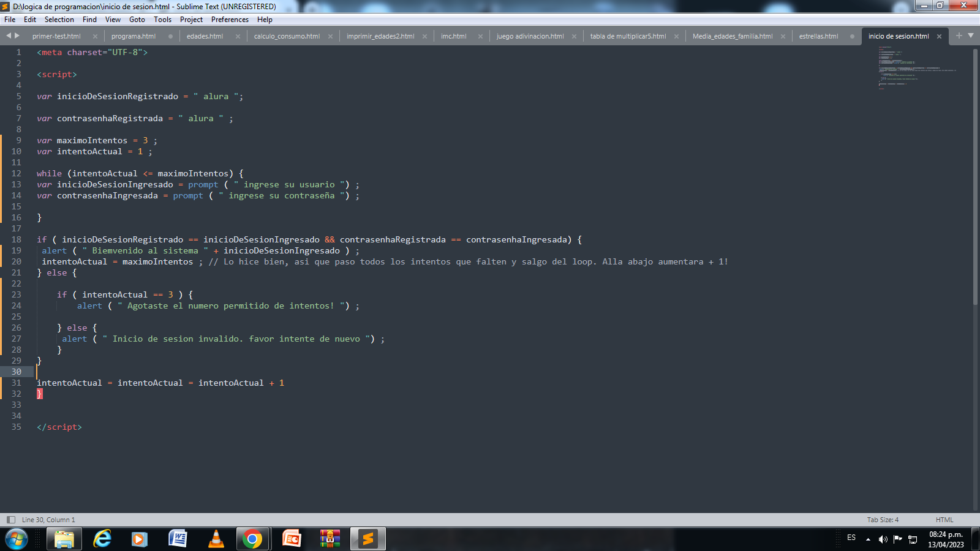Go to the next tab with the right arrow
980x551 pixels.
17,36
